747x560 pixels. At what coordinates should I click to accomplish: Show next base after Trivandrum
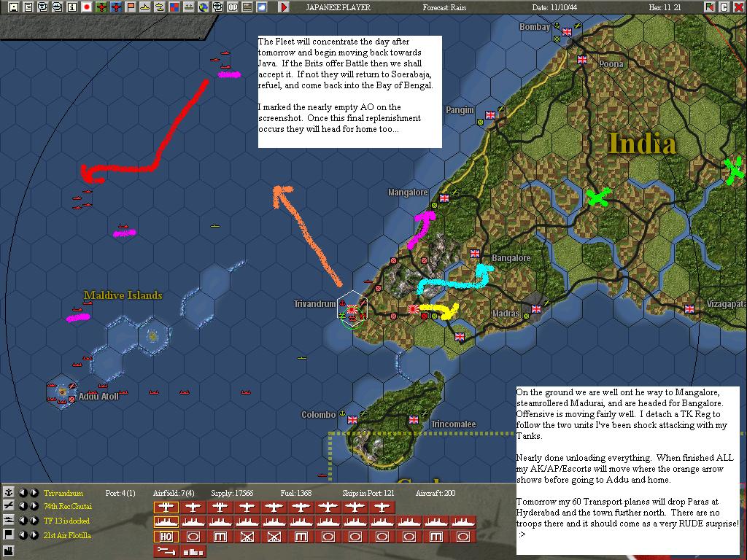point(34,493)
